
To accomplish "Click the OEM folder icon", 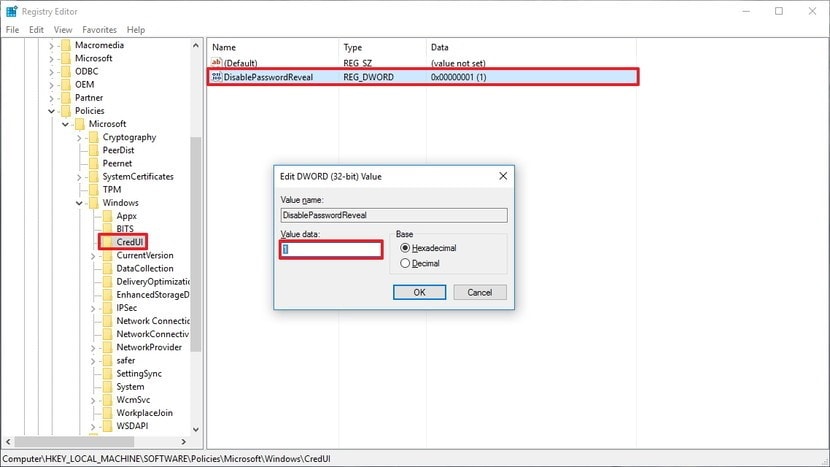I will 66,85.
